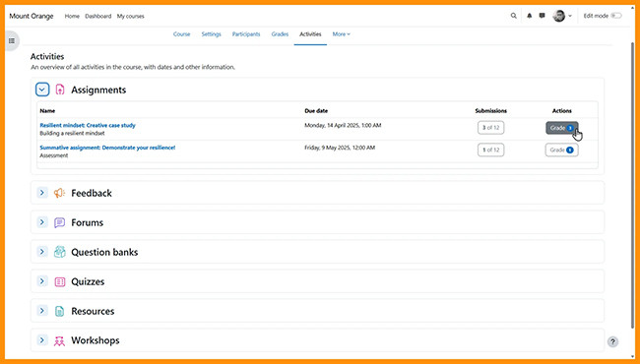Click the Assessment section label text

point(54,155)
